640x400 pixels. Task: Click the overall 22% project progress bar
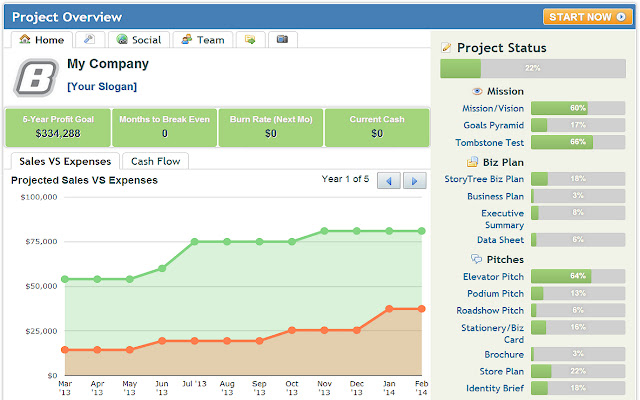click(x=532, y=68)
